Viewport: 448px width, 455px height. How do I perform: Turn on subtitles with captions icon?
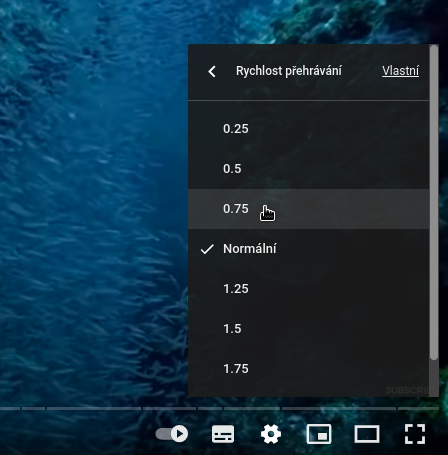[223, 434]
